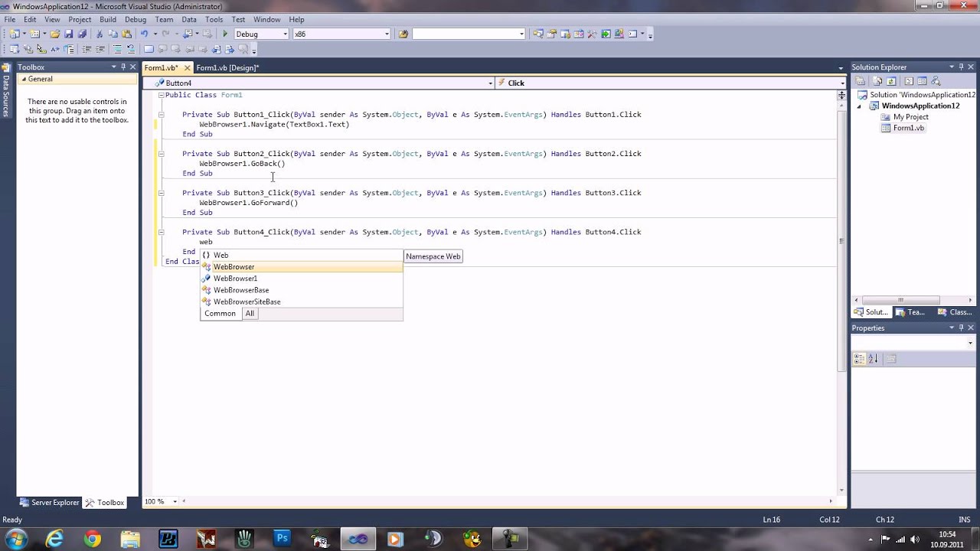Switch to the Class View tab
This screenshot has height=551, width=980.
955,312
